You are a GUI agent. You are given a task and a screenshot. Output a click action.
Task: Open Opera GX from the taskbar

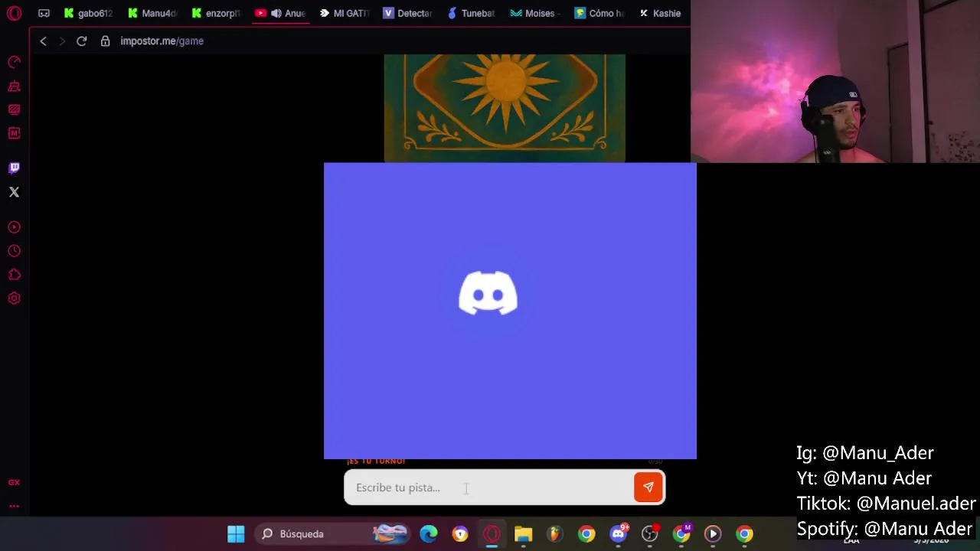pyautogui.click(x=492, y=533)
